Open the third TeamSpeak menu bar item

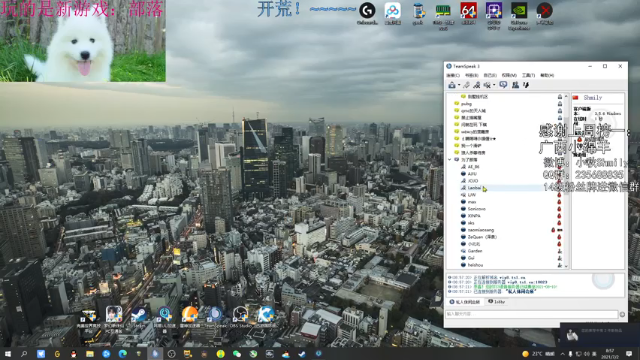click(x=490, y=75)
